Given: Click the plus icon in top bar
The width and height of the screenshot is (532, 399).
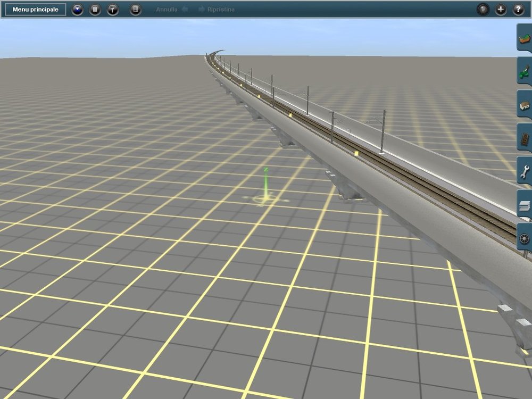Looking at the screenshot, I should pyautogui.click(x=501, y=10).
